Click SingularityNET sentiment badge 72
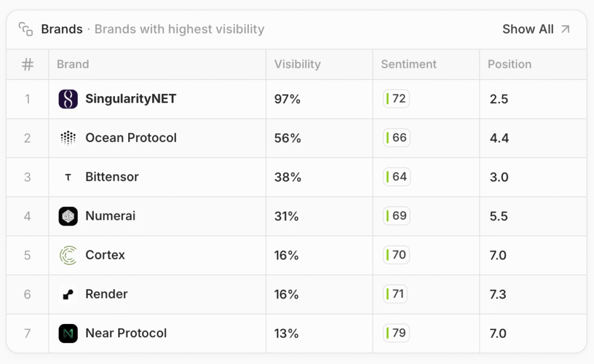Screen dimensions: 594x364 [x=397, y=99]
